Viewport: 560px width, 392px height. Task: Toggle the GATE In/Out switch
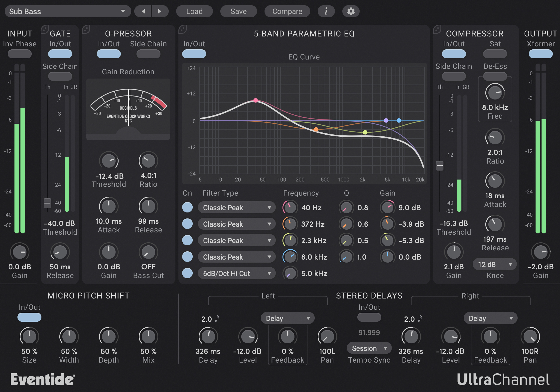(x=60, y=54)
